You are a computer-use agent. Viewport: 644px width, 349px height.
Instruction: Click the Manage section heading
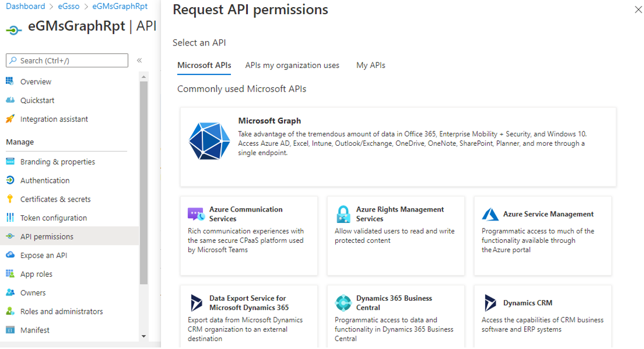[20, 142]
